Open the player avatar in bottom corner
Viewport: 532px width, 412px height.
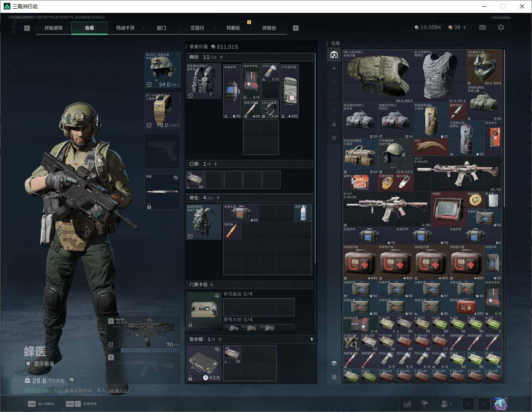pyautogui.click(x=501, y=404)
